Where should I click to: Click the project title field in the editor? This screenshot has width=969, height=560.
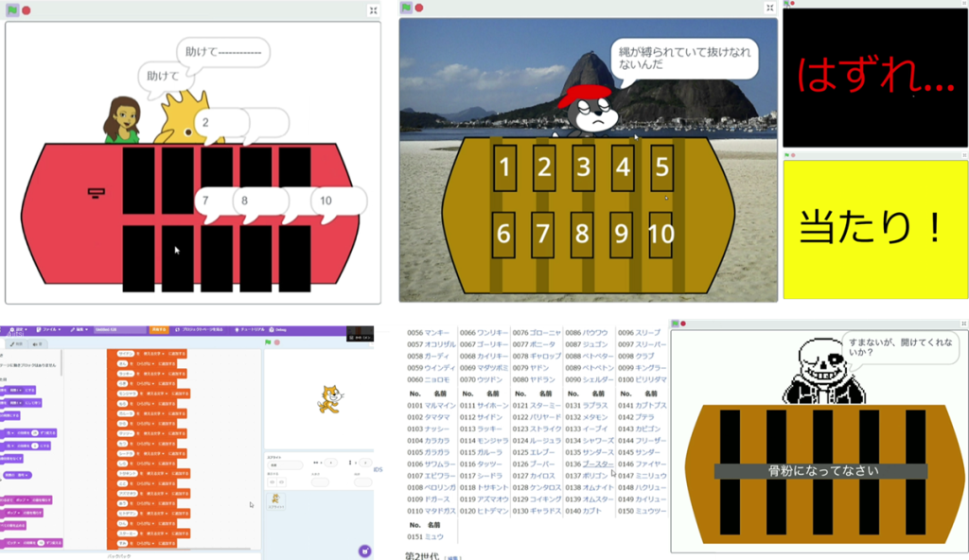(x=120, y=330)
